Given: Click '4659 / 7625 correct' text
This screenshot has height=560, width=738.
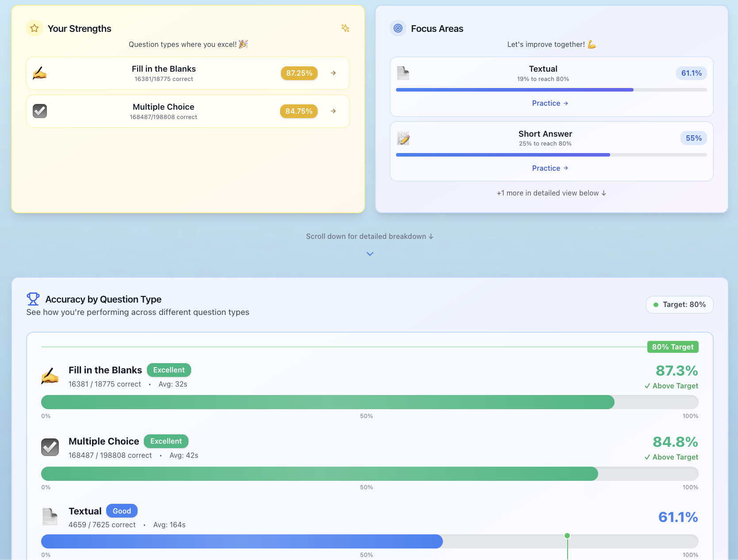Looking at the screenshot, I should pos(102,525).
